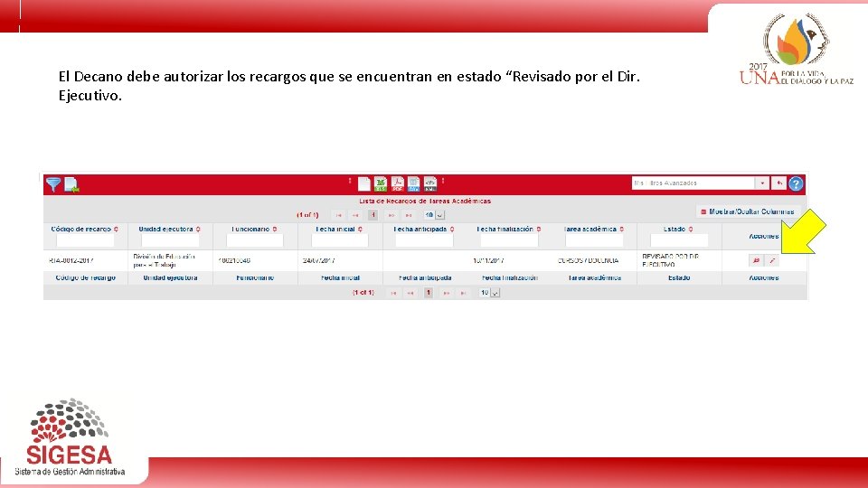Open the top rows-per-page dropdown showing 10

pos(435,215)
